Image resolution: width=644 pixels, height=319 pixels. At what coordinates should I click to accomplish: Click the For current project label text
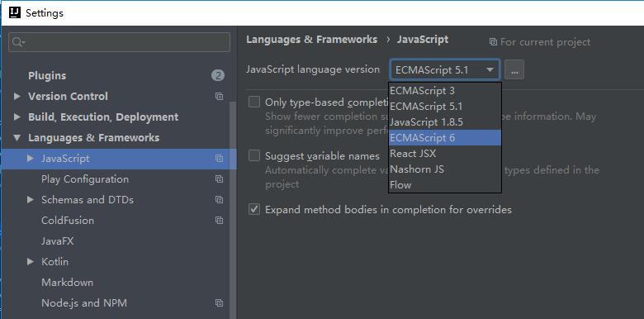point(545,42)
